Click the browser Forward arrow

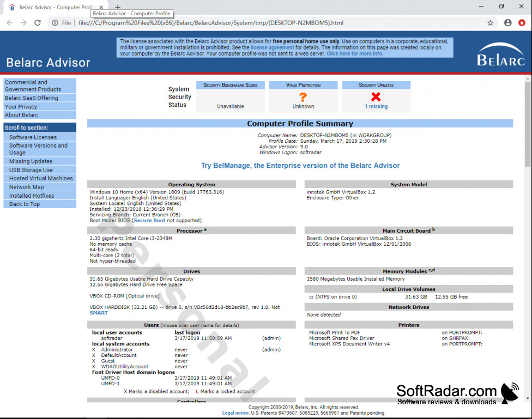point(23,23)
